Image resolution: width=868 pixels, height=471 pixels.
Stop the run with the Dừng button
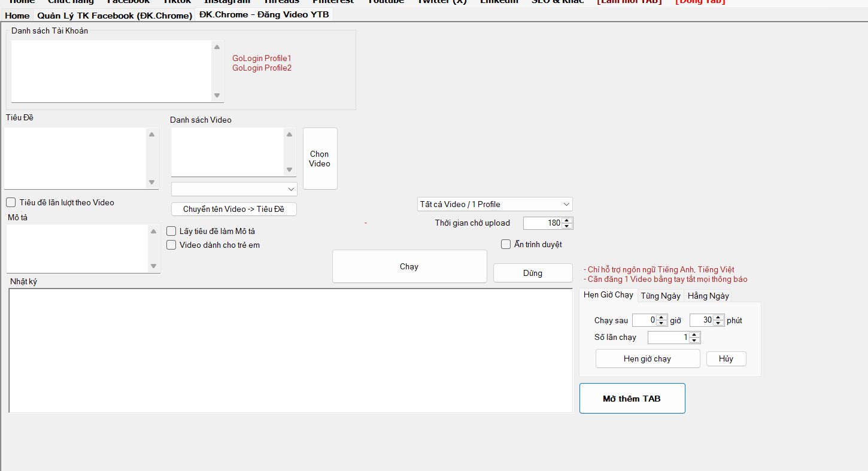(x=533, y=273)
